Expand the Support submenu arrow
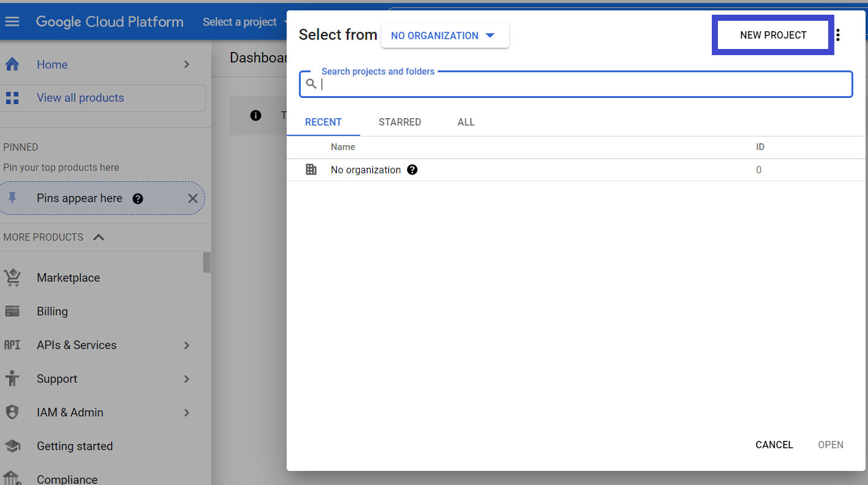This screenshot has height=485, width=868. point(187,378)
